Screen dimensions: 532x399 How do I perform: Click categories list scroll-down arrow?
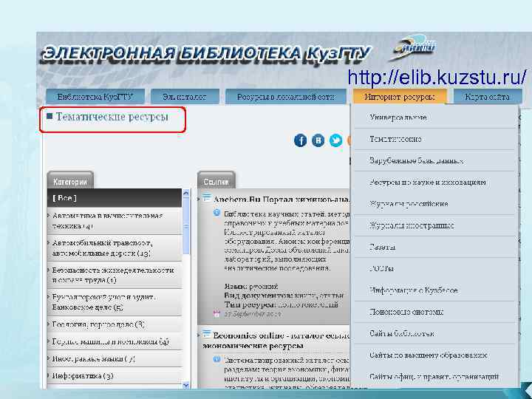(x=186, y=385)
